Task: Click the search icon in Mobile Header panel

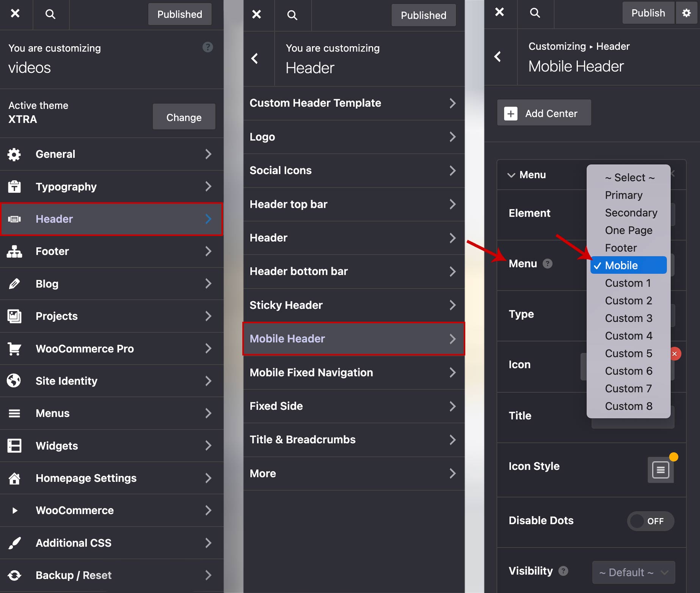Action: coord(535,13)
